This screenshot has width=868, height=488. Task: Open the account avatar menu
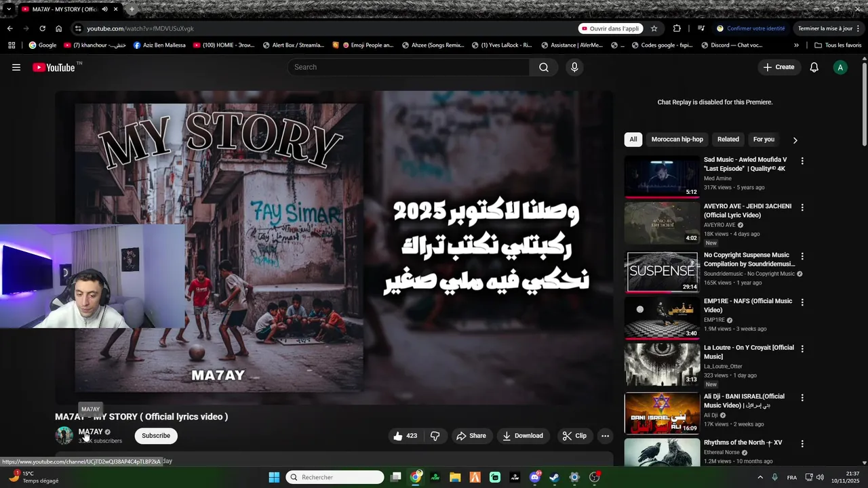point(840,67)
